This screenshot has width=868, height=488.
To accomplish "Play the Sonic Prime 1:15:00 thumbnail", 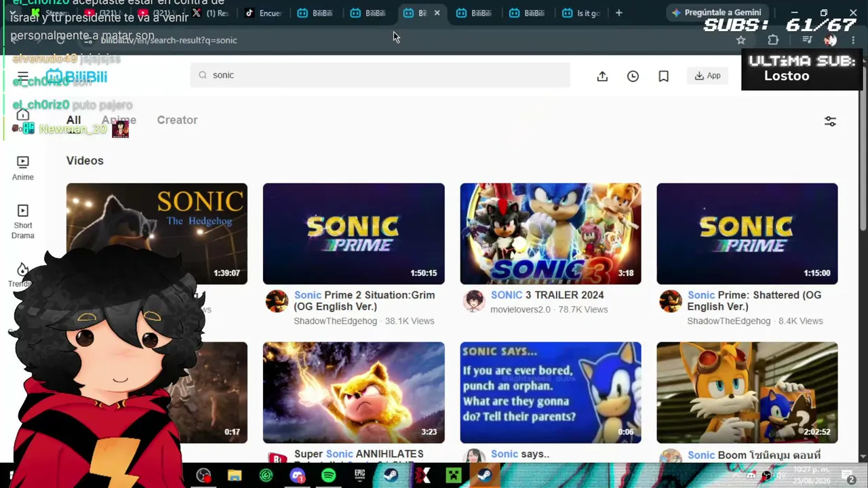I will tap(747, 234).
